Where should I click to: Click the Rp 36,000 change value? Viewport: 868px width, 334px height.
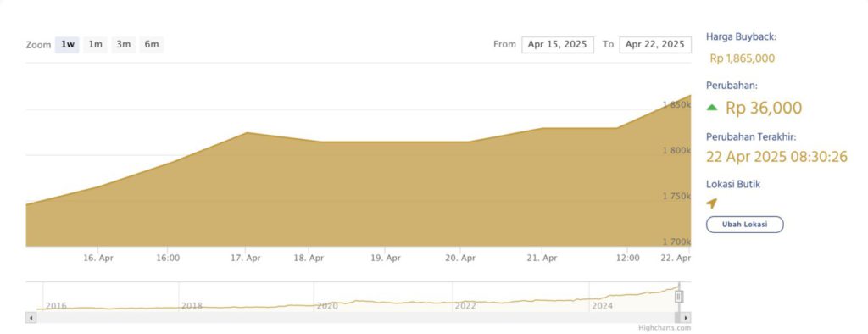pos(764,108)
